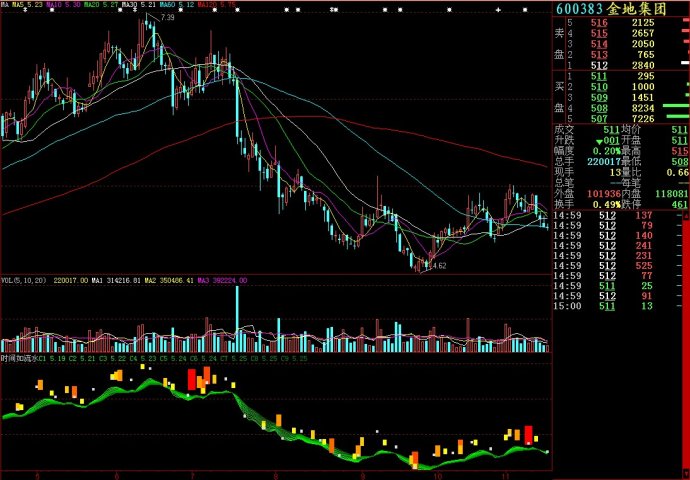690x480 pixels.
Task: Click sell level 3 price 514
Action: coord(599,44)
